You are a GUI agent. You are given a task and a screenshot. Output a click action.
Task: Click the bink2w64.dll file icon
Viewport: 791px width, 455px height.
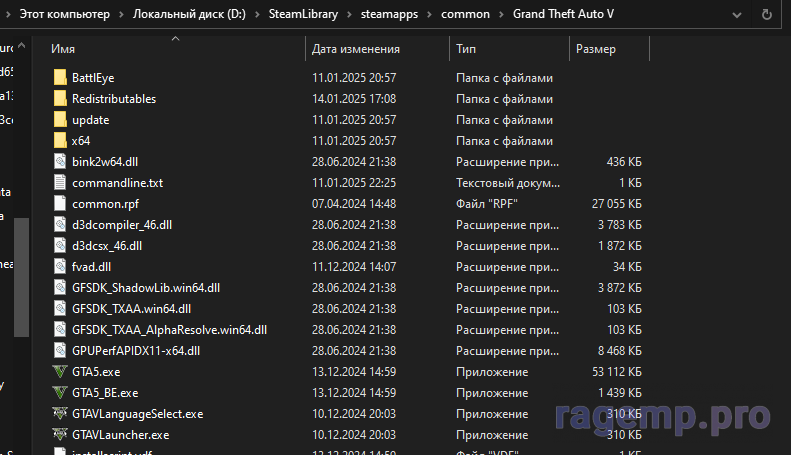[x=60, y=162]
